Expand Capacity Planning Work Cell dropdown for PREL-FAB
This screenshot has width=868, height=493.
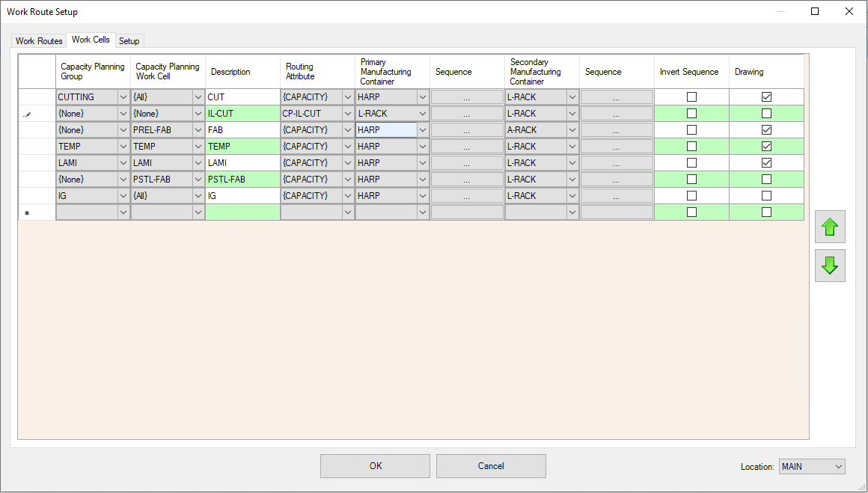(x=196, y=129)
